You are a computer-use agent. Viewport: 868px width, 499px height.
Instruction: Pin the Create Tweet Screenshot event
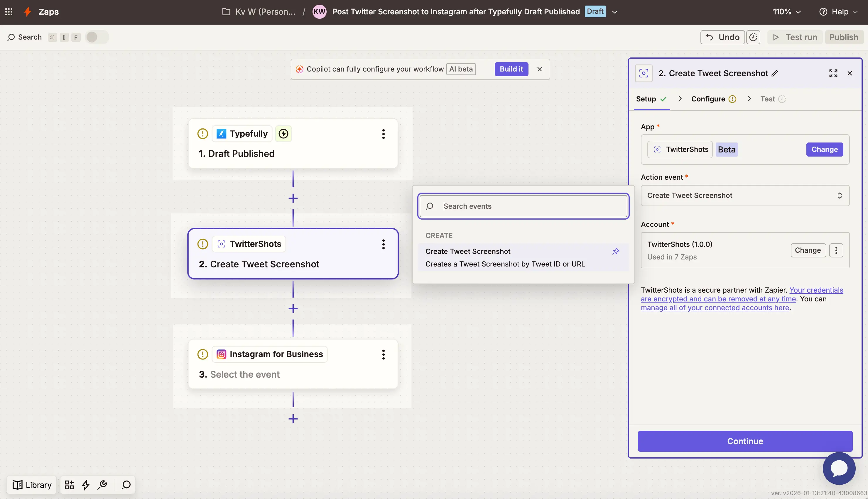tap(616, 251)
